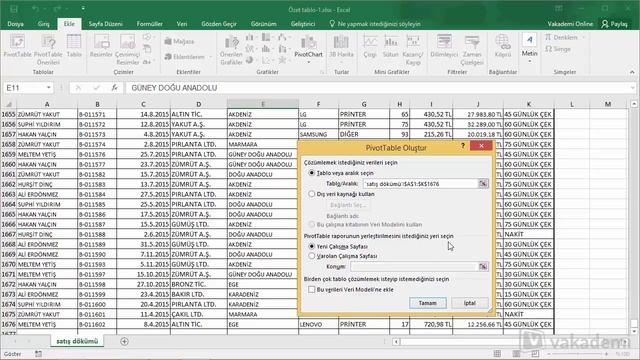
Task: Click the Konum input field
Action: (414, 267)
